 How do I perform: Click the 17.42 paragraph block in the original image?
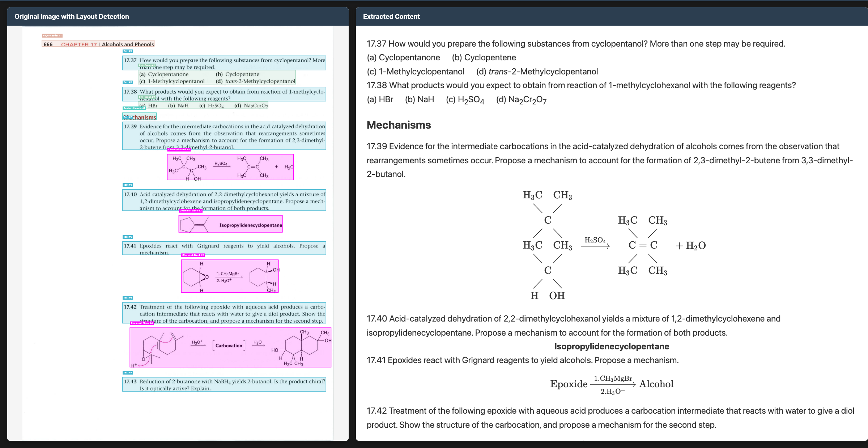(x=224, y=313)
